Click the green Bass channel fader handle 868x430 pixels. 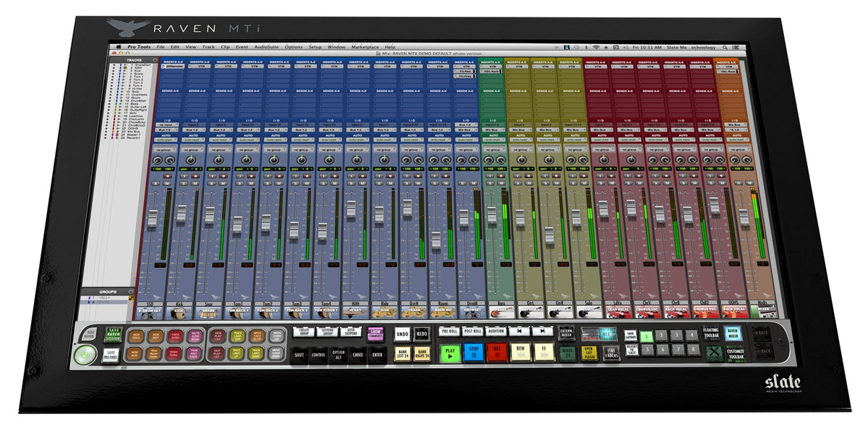point(492,215)
